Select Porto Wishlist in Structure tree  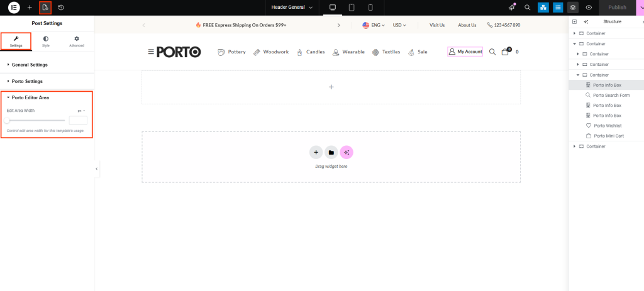[x=607, y=126]
